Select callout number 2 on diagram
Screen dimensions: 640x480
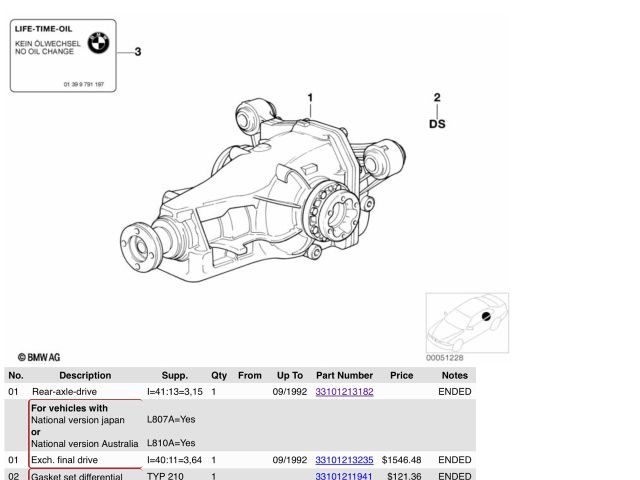click(437, 98)
